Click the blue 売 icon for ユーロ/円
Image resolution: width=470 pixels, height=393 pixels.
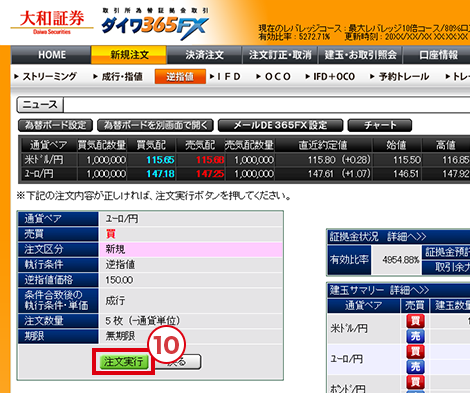(x=415, y=367)
